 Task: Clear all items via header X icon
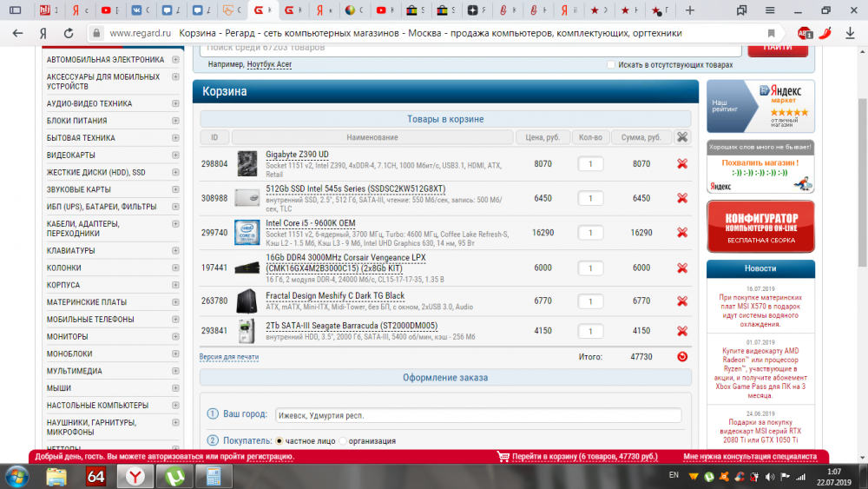coord(682,137)
